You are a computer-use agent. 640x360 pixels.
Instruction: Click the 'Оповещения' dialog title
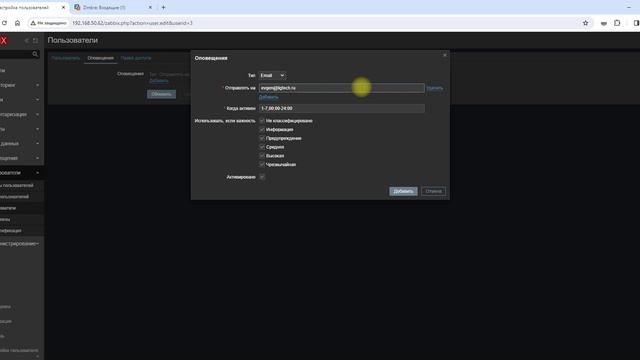(211, 58)
